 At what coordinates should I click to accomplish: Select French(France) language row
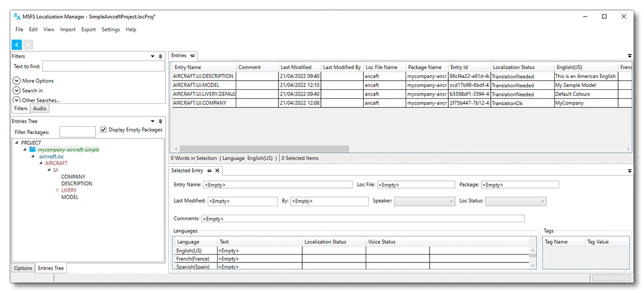(351, 259)
